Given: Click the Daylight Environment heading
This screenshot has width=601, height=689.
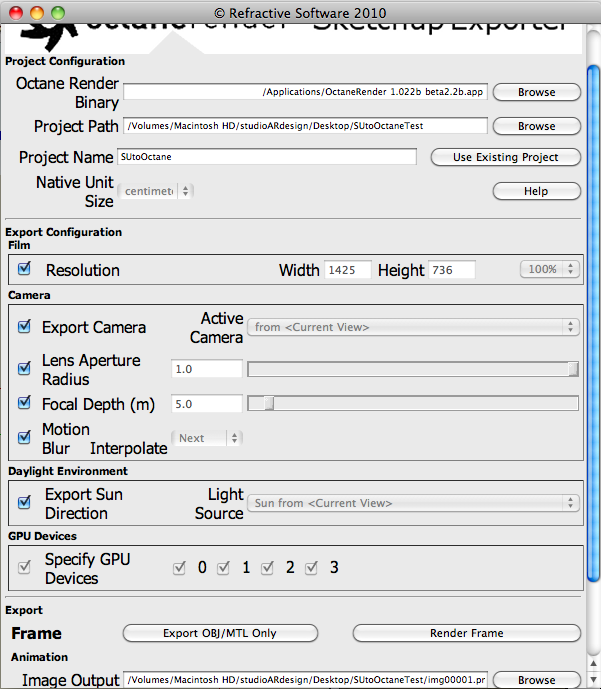Looking at the screenshot, I should click(x=68, y=471).
